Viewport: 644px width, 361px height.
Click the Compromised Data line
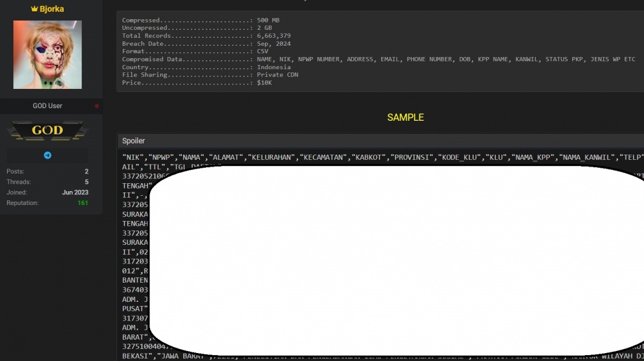tap(378, 59)
